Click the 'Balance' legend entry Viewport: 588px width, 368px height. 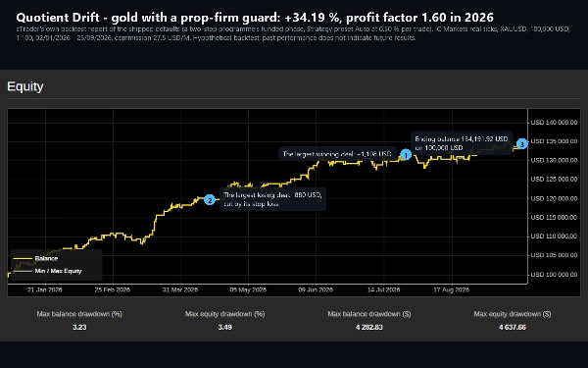click(x=35, y=258)
